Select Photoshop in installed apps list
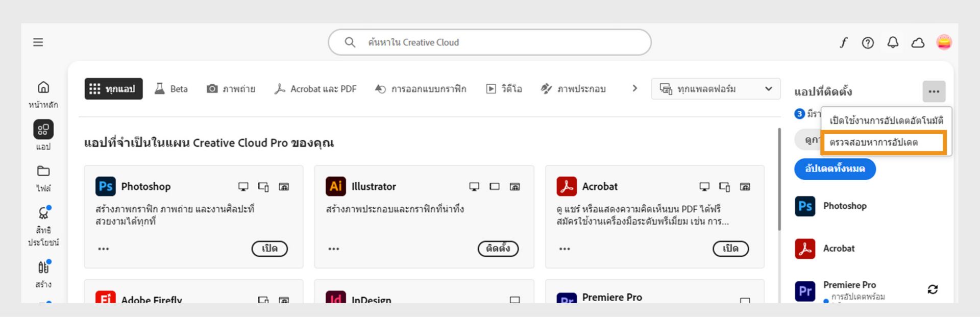The height and width of the screenshot is (317, 980). pos(831,206)
